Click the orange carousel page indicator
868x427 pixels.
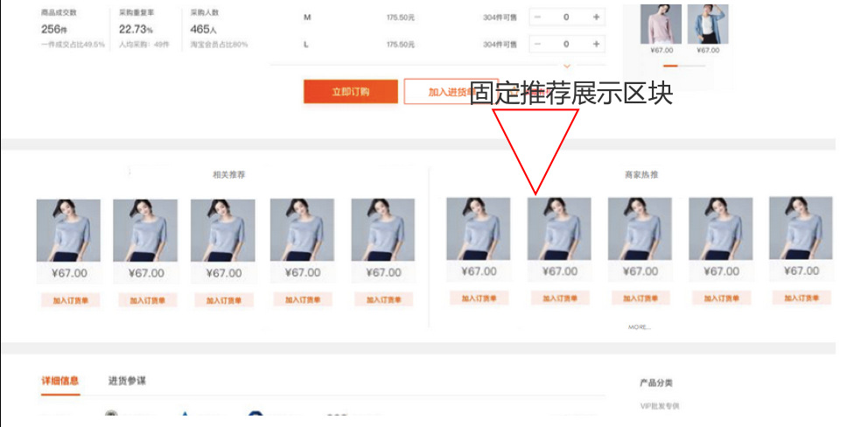(x=670, y=66)
